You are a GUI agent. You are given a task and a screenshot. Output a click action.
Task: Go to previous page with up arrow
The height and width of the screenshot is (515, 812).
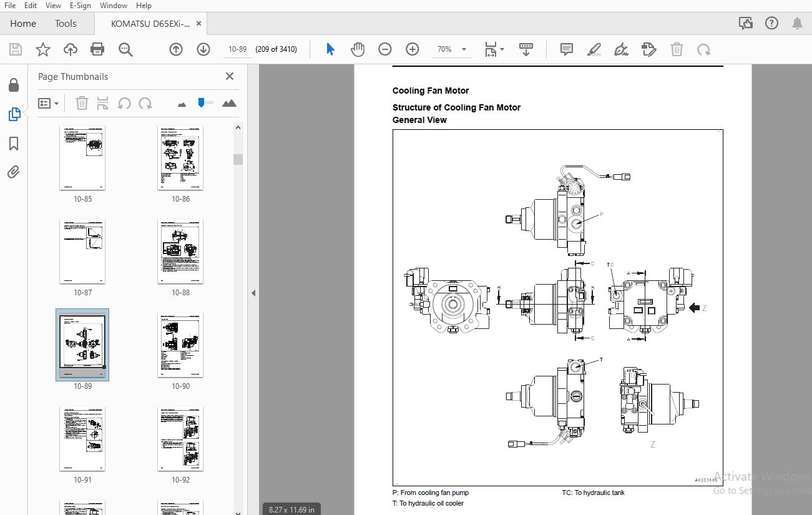(176, 49)
